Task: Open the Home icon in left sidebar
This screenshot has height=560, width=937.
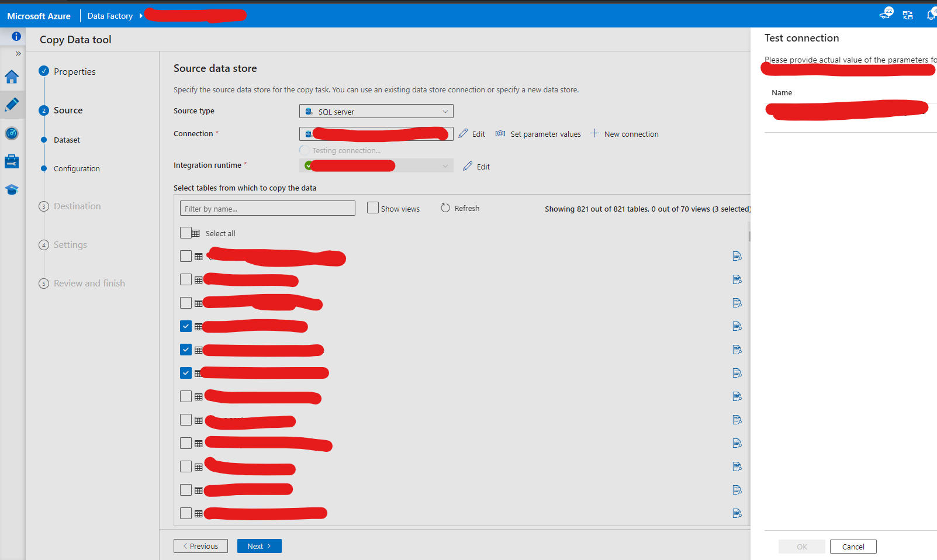Action: pos(12,77)
